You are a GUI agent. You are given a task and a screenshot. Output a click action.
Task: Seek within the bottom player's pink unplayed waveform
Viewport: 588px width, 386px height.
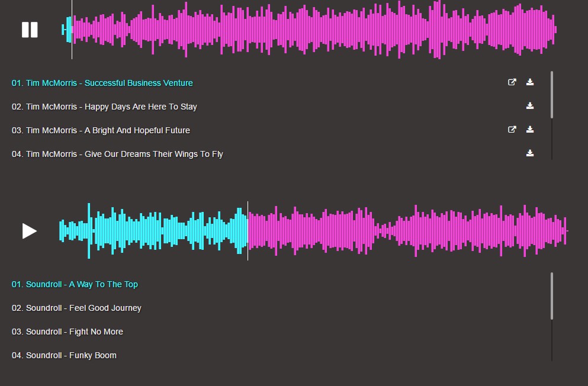409,231
